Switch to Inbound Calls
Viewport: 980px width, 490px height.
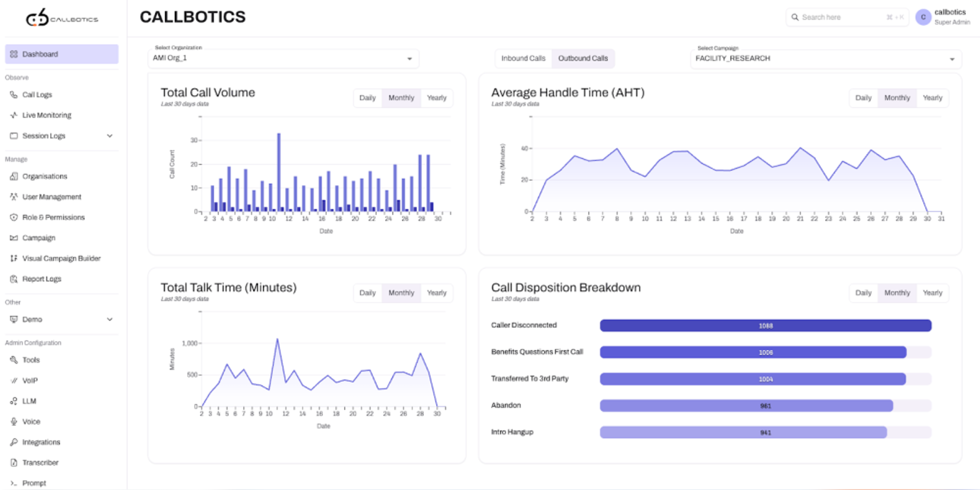523,58
